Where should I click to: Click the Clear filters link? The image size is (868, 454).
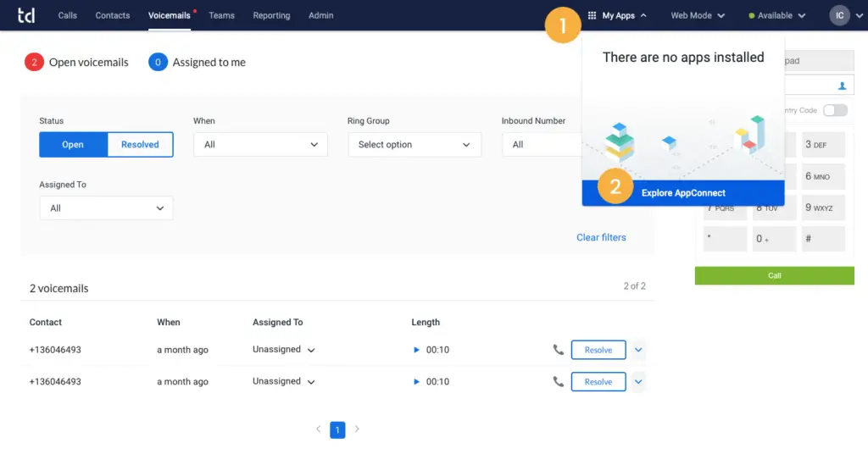click(601, 237)
